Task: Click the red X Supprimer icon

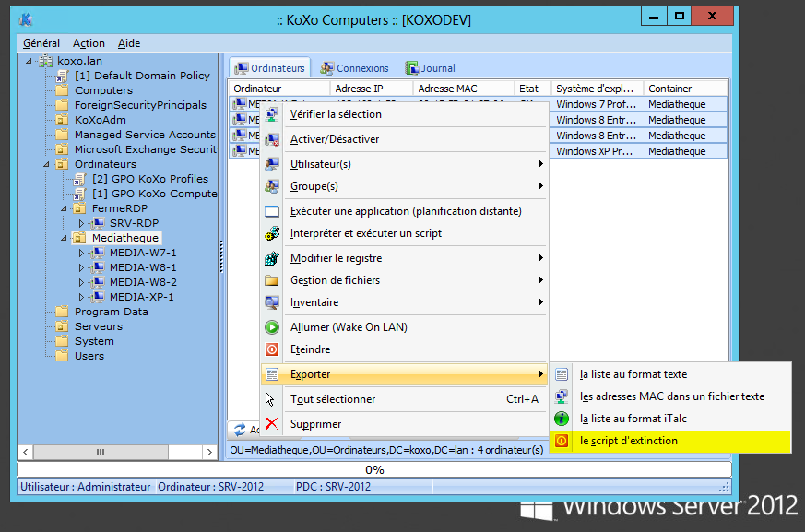Action: [x=272, y=423]
